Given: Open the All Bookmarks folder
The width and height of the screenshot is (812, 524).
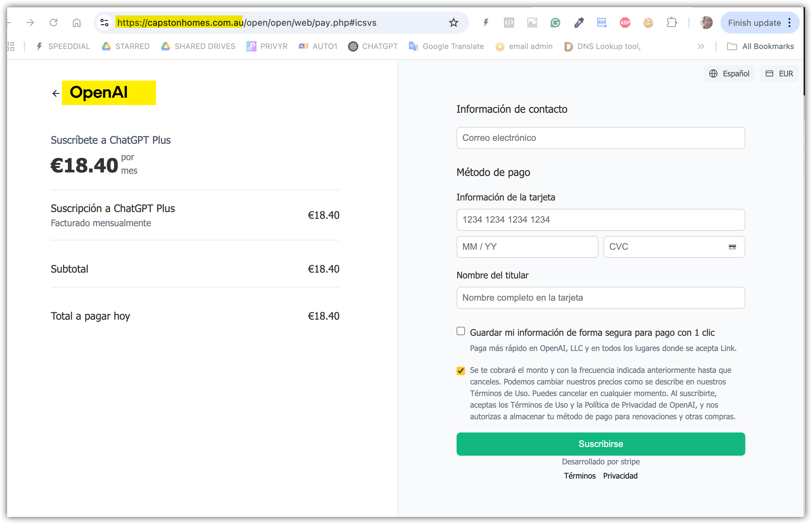Looking at the screenshot, I should [x=760, y=46].
